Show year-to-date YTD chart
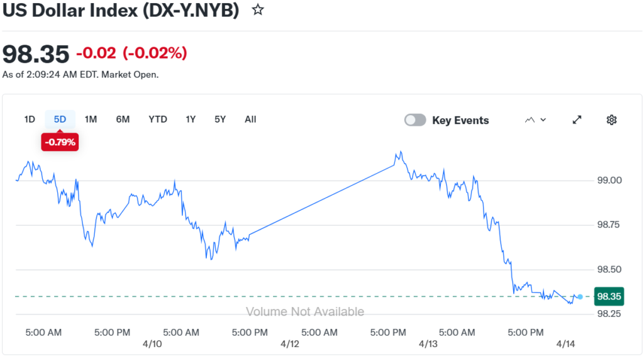 click(x=158, y=120)
